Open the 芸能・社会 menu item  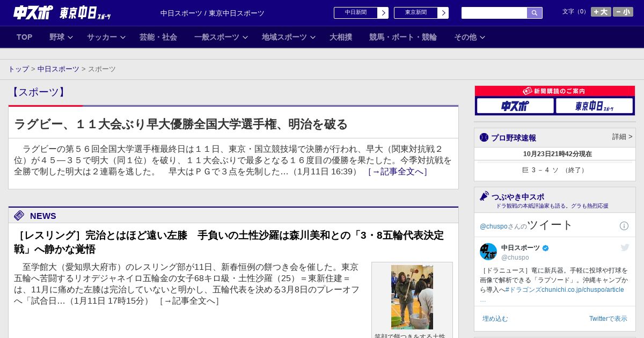pyautogui.click(x=158, y=37)
